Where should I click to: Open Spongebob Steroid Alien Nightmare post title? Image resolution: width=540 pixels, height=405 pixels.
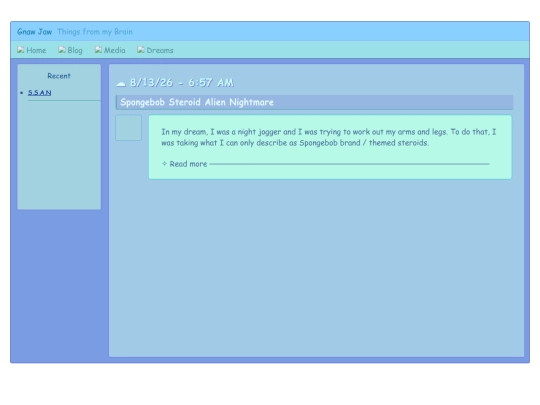pyautogui.click(x=197, y=102)
